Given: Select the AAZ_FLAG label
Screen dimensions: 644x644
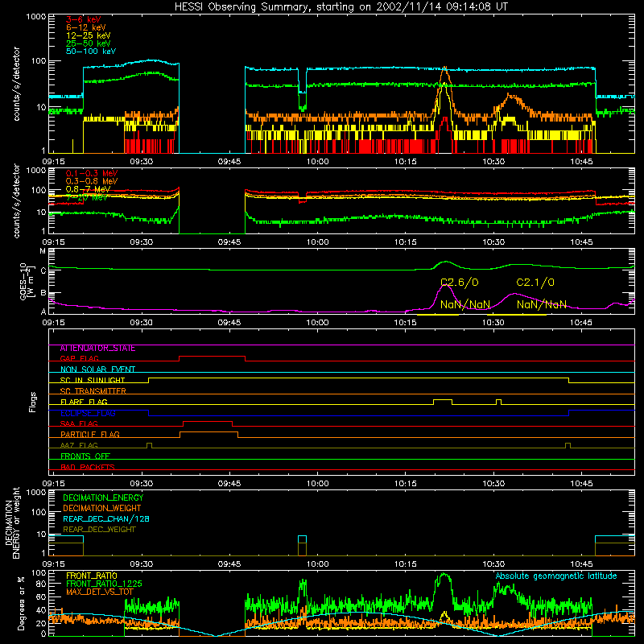Looking at the screenshot, I should [79, 445].
